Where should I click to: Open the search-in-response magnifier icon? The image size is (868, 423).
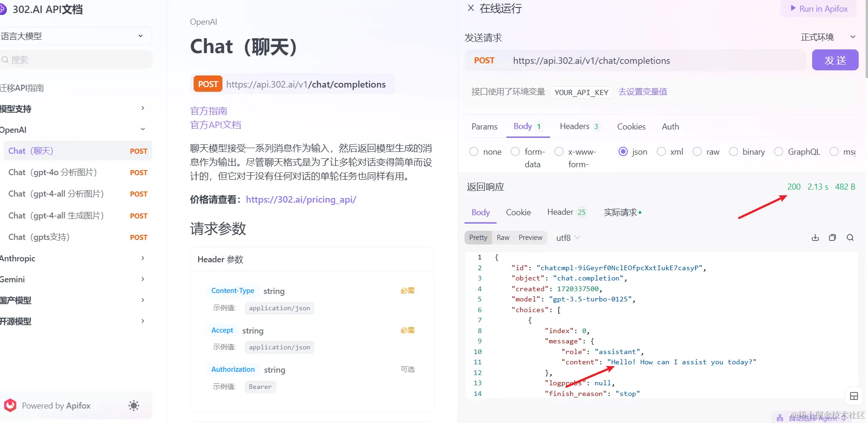[850, 237]
